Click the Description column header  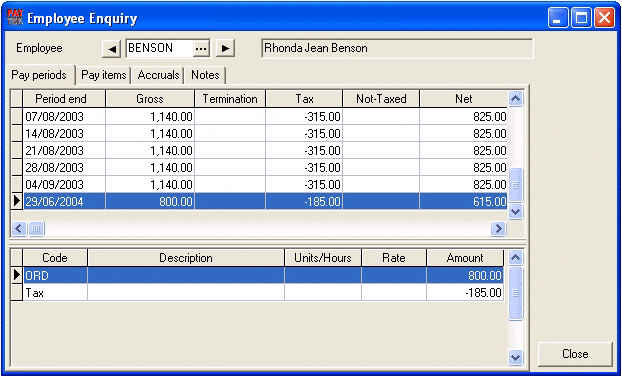click(x=186, y=258)
